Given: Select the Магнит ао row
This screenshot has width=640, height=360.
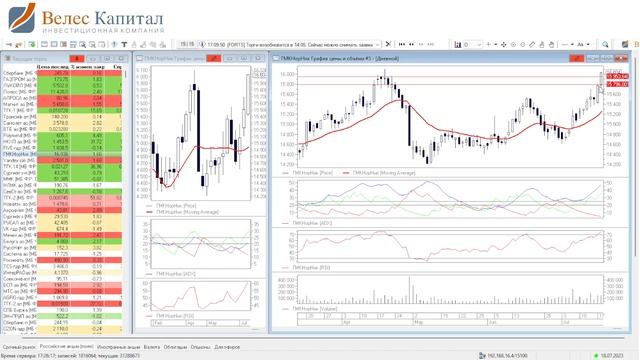Looking at the screenshot, I should (x=62, y=104).
